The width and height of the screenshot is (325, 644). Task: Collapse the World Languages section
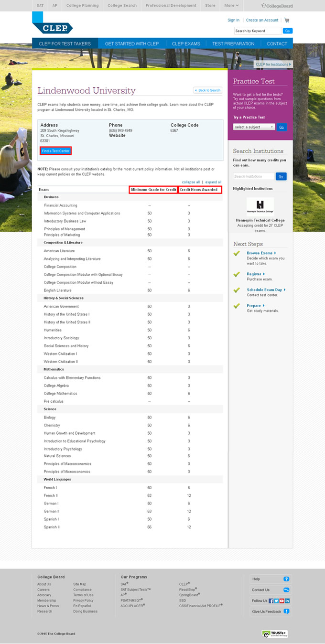click(x=130, y=479)
